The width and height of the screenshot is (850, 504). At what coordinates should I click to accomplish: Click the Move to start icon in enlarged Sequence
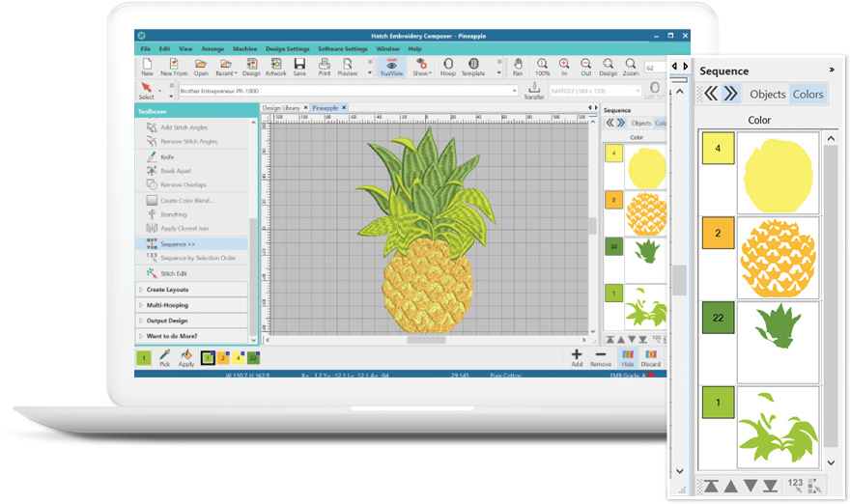coord(711,486)
